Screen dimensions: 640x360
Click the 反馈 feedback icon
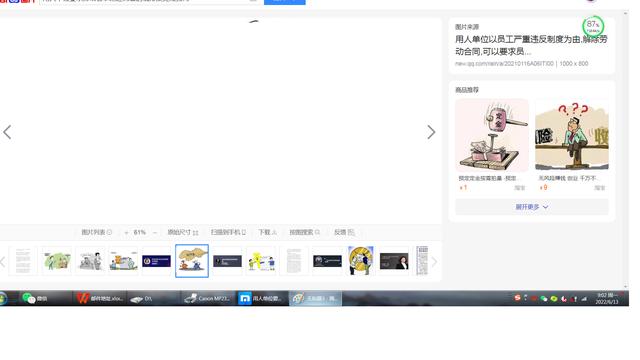(x=344, y=232)
